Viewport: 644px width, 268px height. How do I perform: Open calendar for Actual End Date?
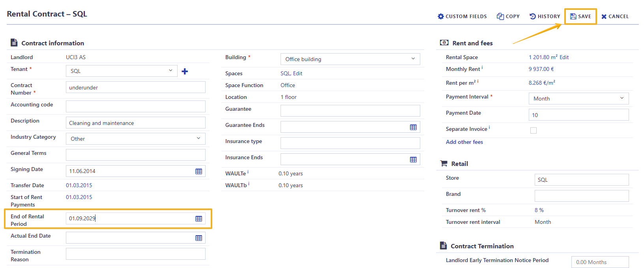click(199, 238)
